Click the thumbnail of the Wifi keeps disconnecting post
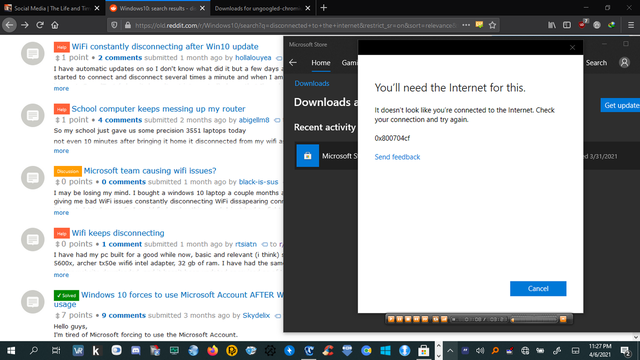640x360 pixels. click(x=33, y=240)
